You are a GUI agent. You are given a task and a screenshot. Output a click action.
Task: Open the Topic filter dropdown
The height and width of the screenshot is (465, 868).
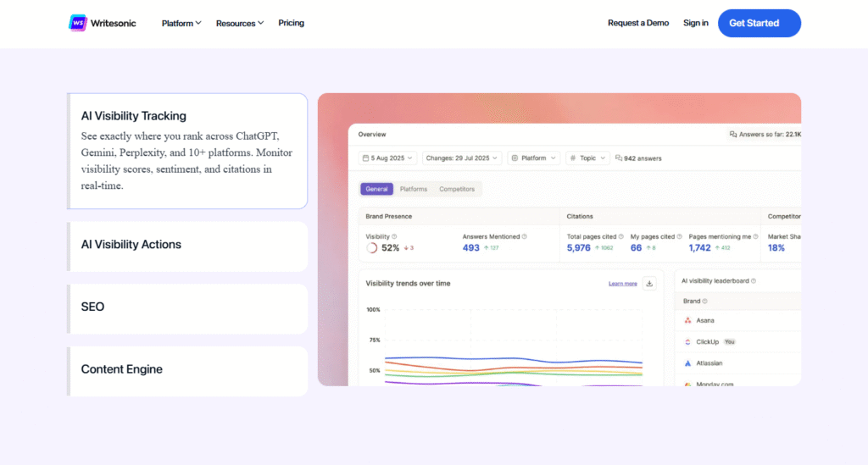(x=587, y=158)
